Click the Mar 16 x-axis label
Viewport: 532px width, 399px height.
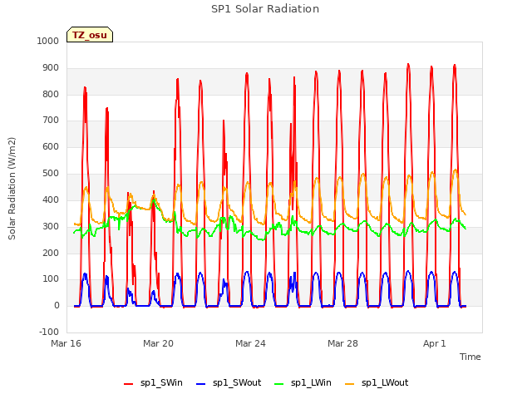click(x=66, y=343)
